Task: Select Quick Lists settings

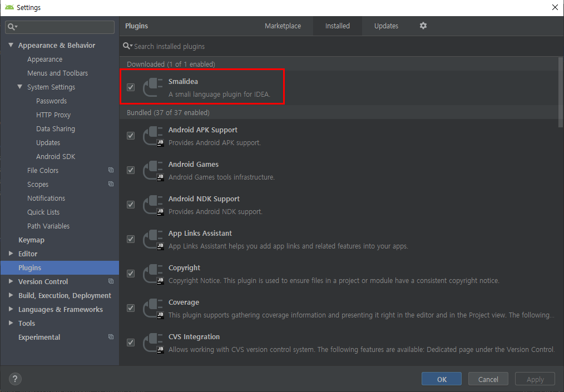Action: (x=43, y=212)
